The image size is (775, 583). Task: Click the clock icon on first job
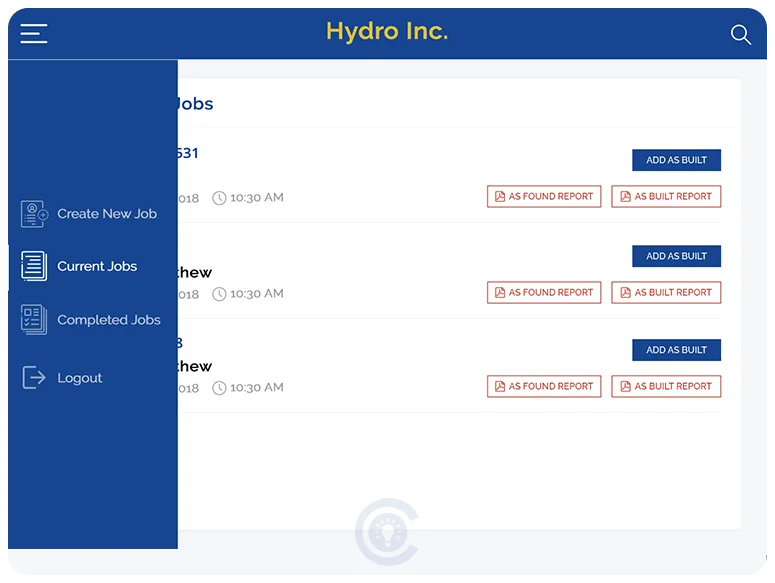point(219,198)
